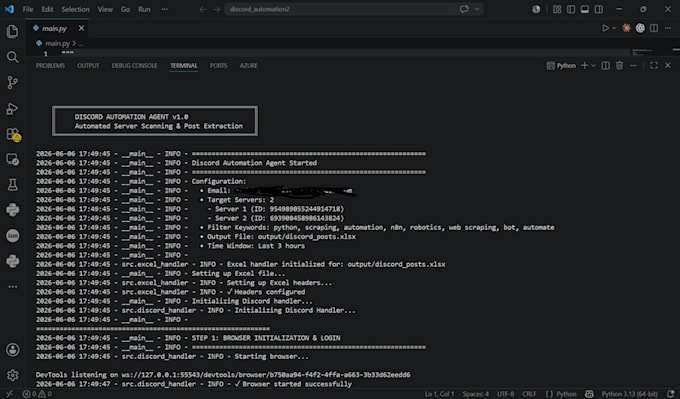The width and height of the screenshot is (680, 399).
Task: Open the File menu
Action: point(28,9)
